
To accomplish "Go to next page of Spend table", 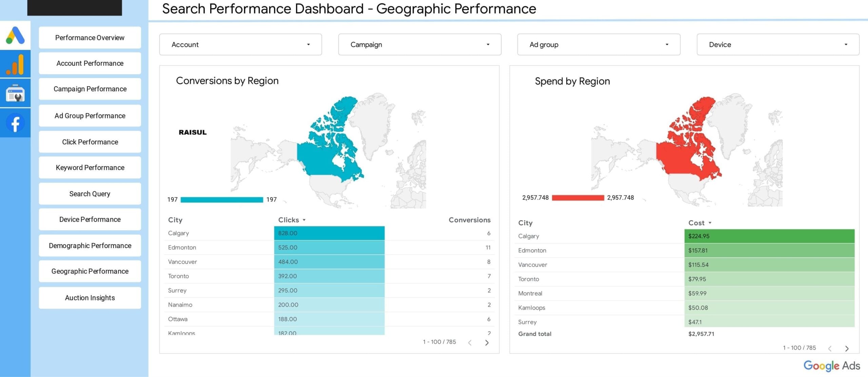I will pyautogui.click(x=847, y=348).
